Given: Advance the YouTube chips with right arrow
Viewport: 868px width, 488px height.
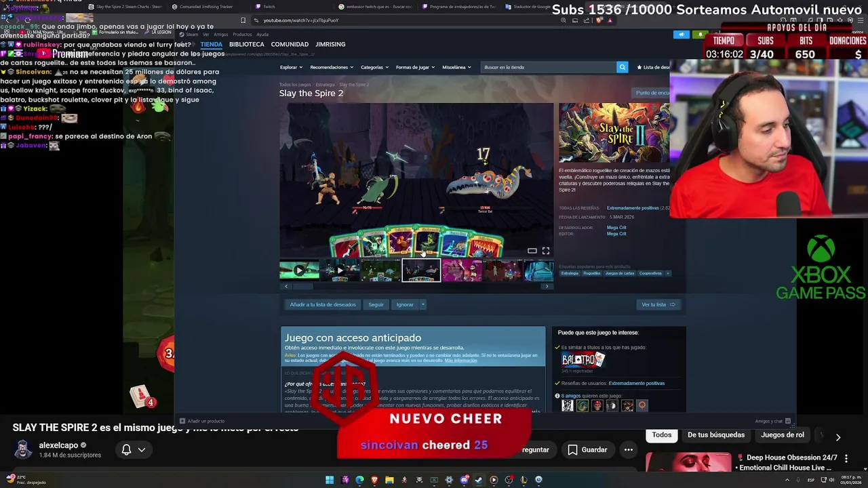Looking at the screenshot, I should tap(838, 437).
